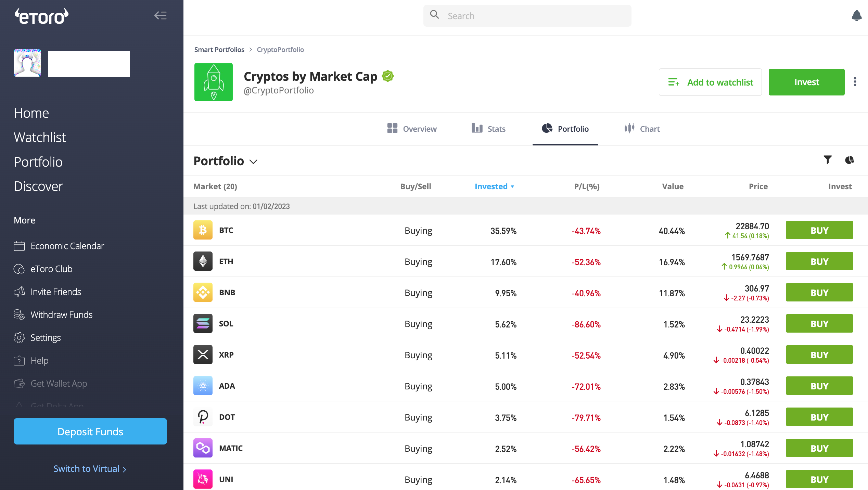This screenshot has width=868, height=490.
Task: Click BUY for SOL
Action: coord(819,324)
